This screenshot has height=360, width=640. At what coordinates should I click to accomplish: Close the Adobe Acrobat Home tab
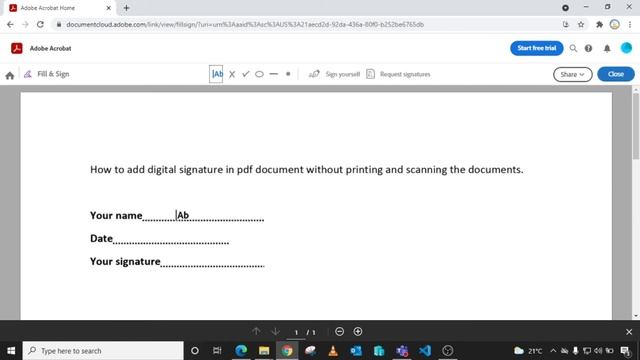(109, 8)
